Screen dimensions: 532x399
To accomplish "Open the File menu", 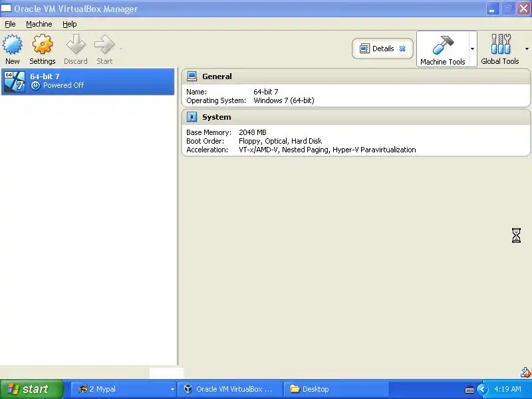I will [10, 24].
